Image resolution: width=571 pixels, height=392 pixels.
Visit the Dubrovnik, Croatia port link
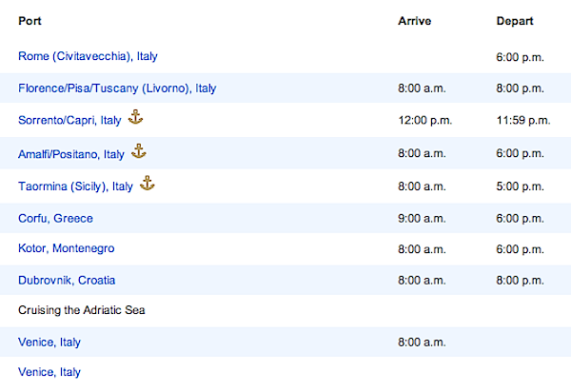[x=67, y=281]
